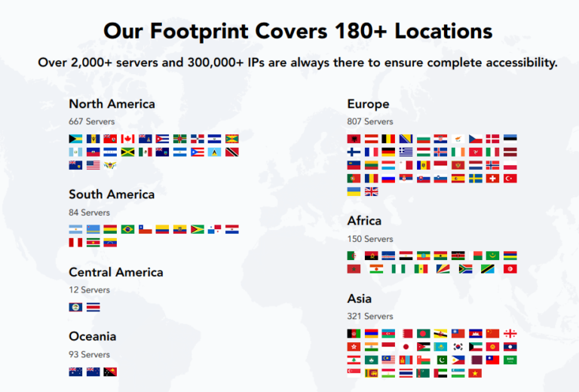This screenshot has height=392, width=579.
Task: Select the United Kingdom flag under Europe
Action: (371, 191)
